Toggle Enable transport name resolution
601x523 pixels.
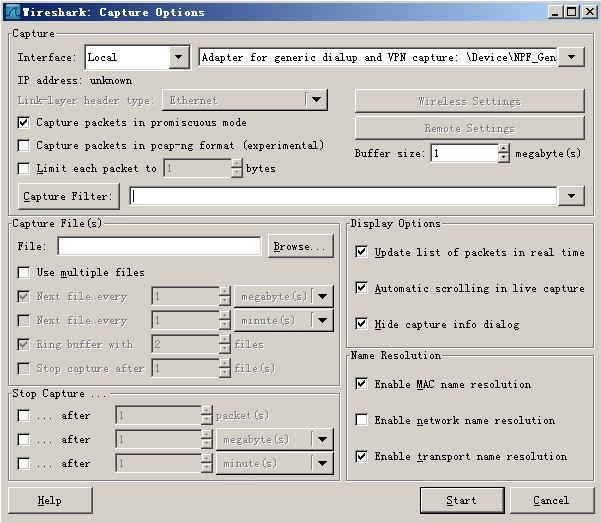tap(361, 456)
